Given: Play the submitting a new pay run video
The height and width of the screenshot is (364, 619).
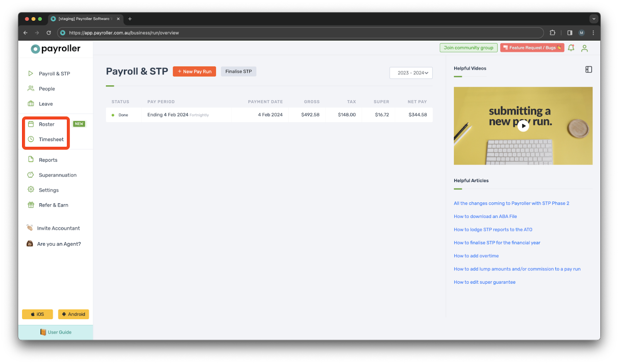Looking at the screenshot, I should pos(523,126).
